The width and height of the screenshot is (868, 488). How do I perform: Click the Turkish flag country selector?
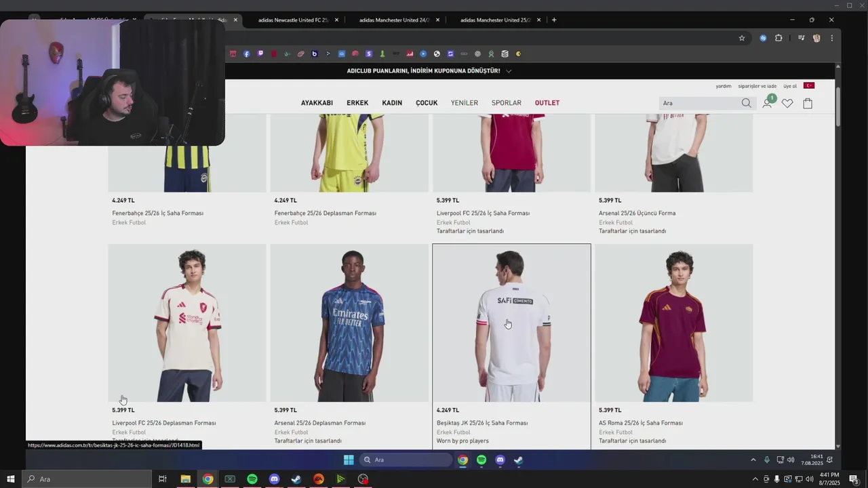(x=809, y=85)
